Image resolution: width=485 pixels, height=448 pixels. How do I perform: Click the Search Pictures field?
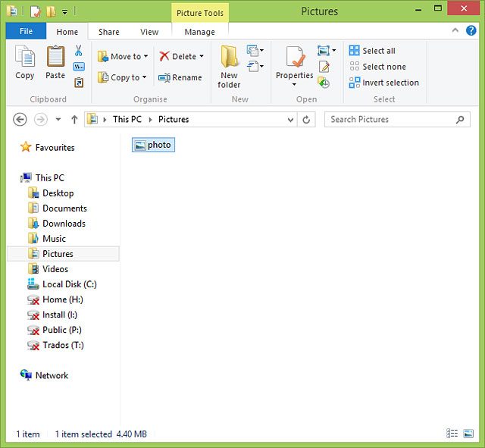(397, 120)
